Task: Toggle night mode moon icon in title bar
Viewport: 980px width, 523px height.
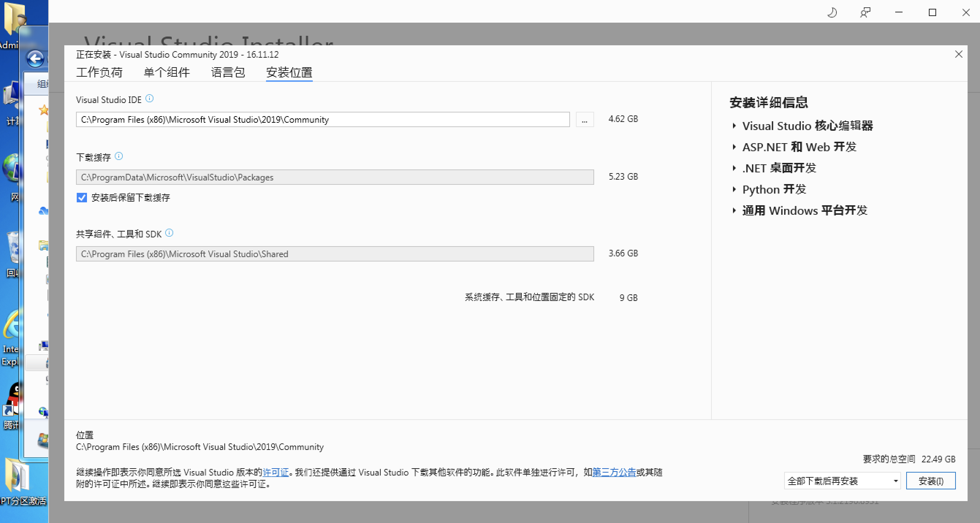Action: tap(832, 12)
